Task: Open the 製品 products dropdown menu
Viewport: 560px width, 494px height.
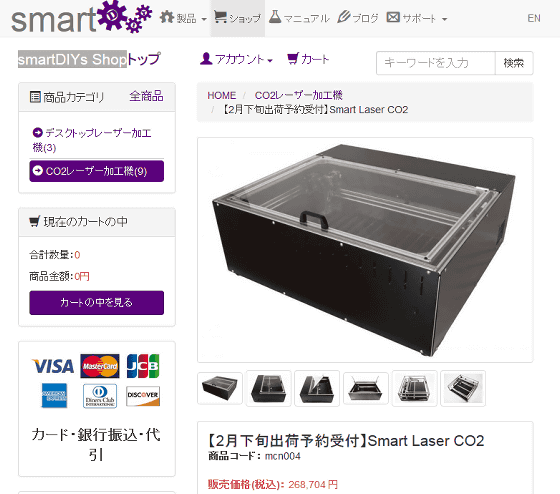Action: tap(183, 18)
